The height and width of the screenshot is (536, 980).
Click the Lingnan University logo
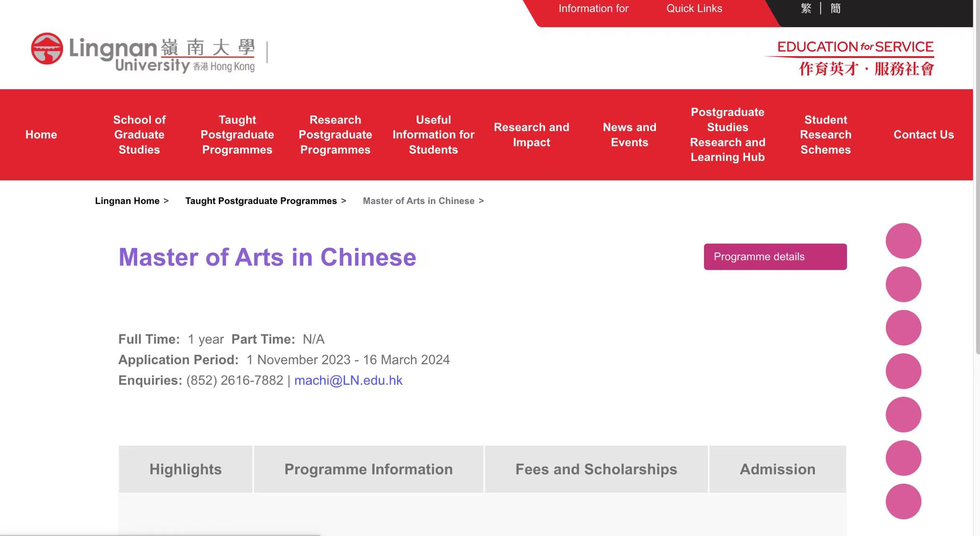coord(142,53)
